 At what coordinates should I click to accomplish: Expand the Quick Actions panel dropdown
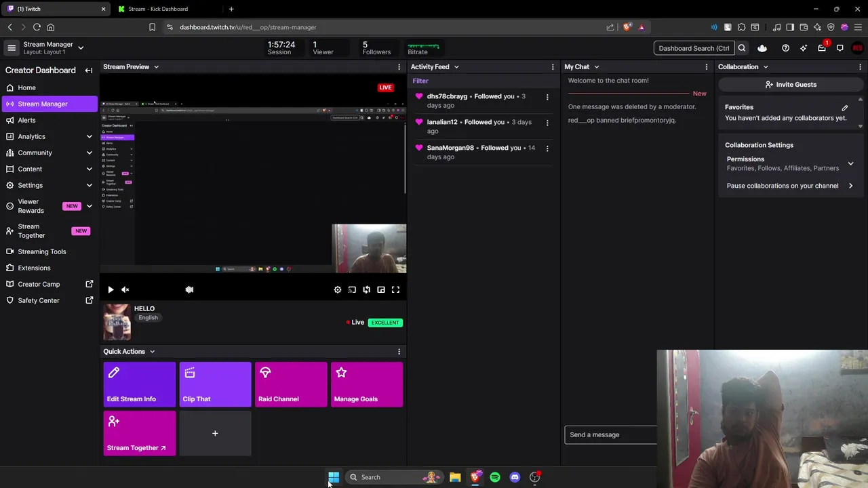[x=152, y=352]
